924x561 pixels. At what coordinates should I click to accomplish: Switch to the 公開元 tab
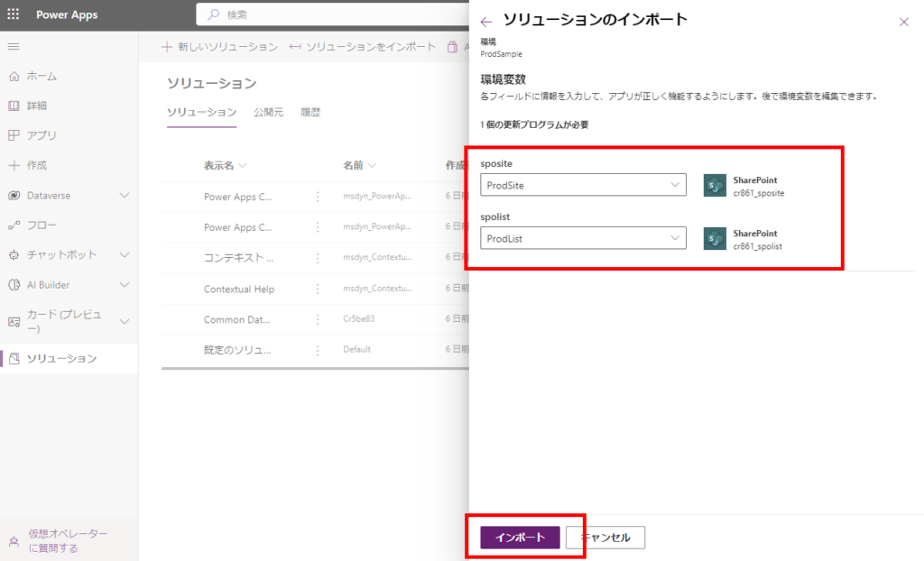[x=268, y=112]
